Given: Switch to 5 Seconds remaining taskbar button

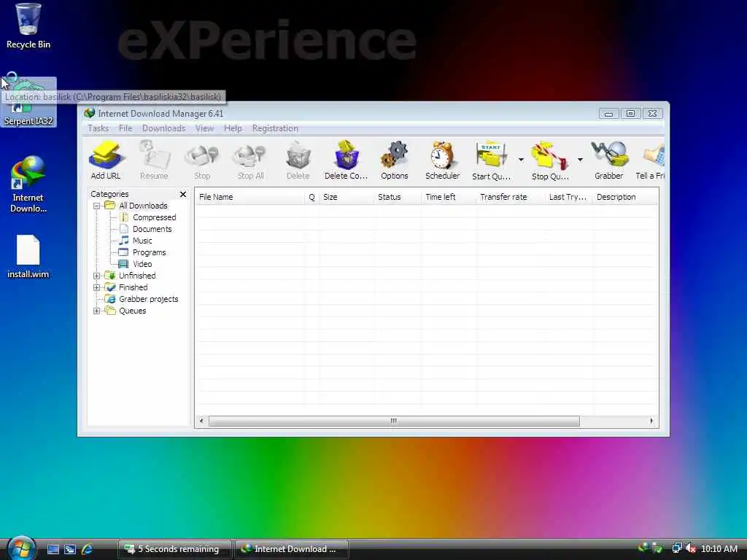Looking at the screenshot, I should pos(175,549).
